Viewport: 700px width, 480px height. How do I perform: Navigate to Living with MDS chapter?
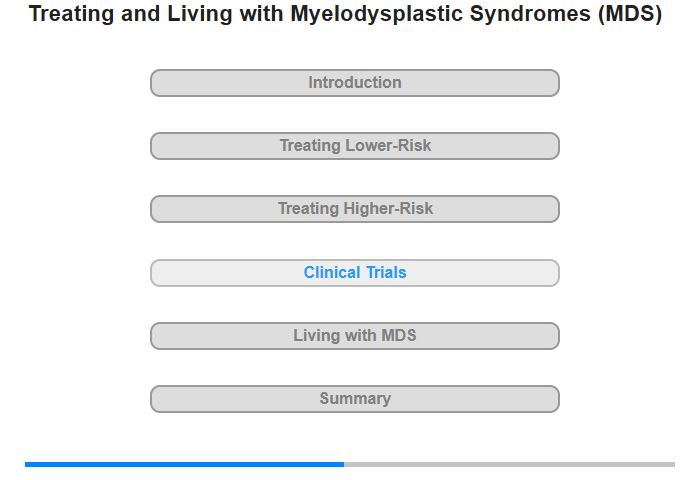355,335
